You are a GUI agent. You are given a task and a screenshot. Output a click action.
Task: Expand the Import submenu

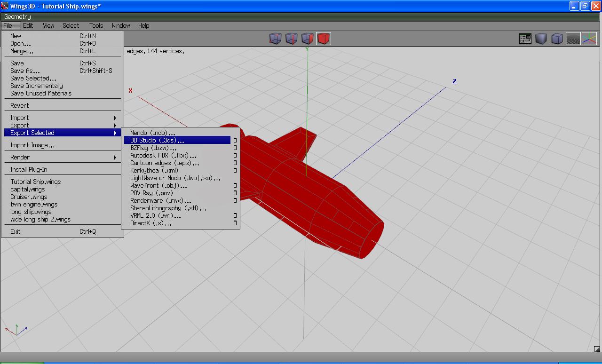click(x=115, y=118)
